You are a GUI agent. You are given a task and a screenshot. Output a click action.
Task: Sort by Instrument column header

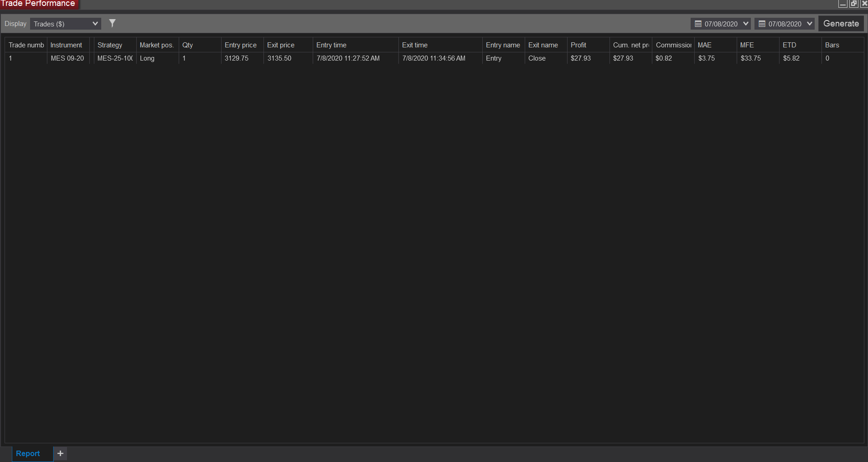pyautogui.click(x=68, y=45)
